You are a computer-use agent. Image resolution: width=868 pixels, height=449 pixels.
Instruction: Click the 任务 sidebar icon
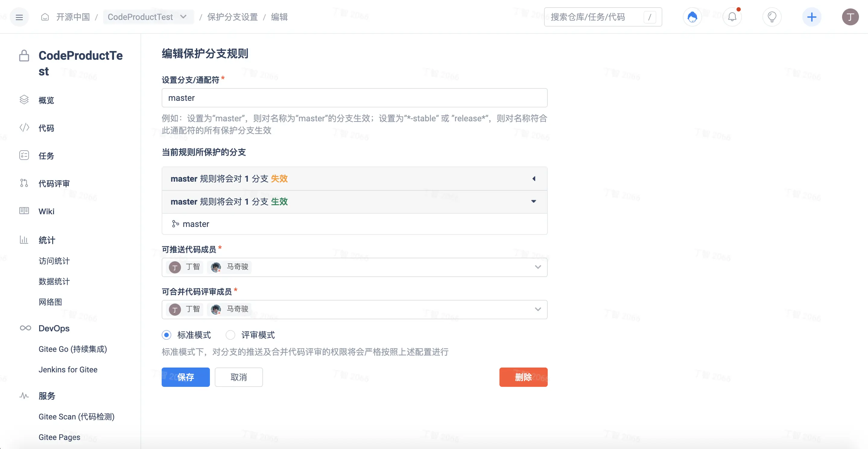[x=24, y=156]
